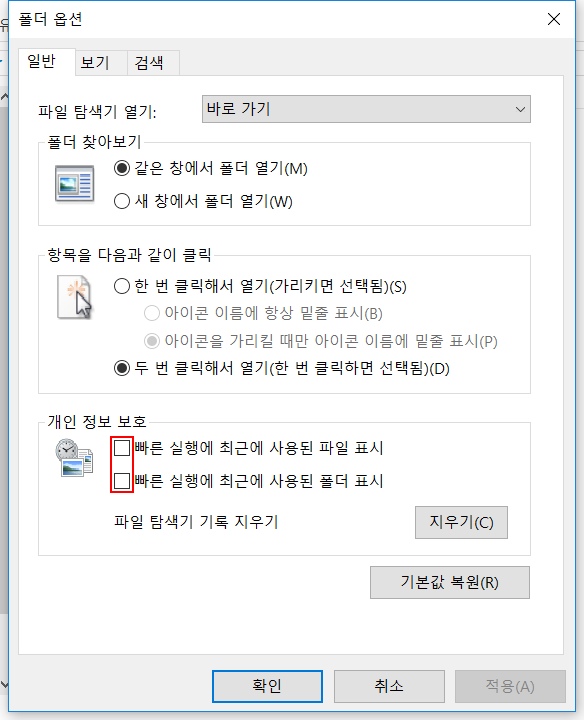The height and width of the screenshot is (720, 584).
Task: Click the 기본값 복원(R) button
Action: [450, 582]
